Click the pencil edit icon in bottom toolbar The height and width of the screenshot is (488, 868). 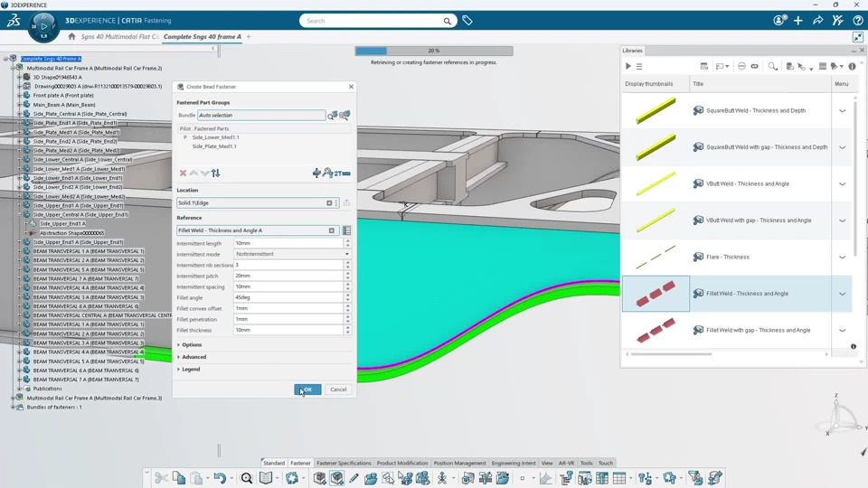[354, 477]
